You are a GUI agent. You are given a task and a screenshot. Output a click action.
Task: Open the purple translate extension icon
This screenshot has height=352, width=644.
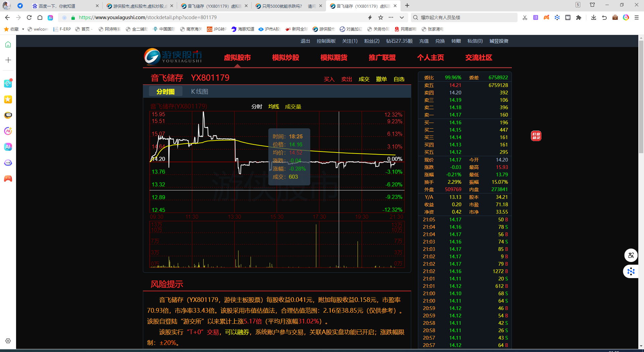[x=536, y=17]
